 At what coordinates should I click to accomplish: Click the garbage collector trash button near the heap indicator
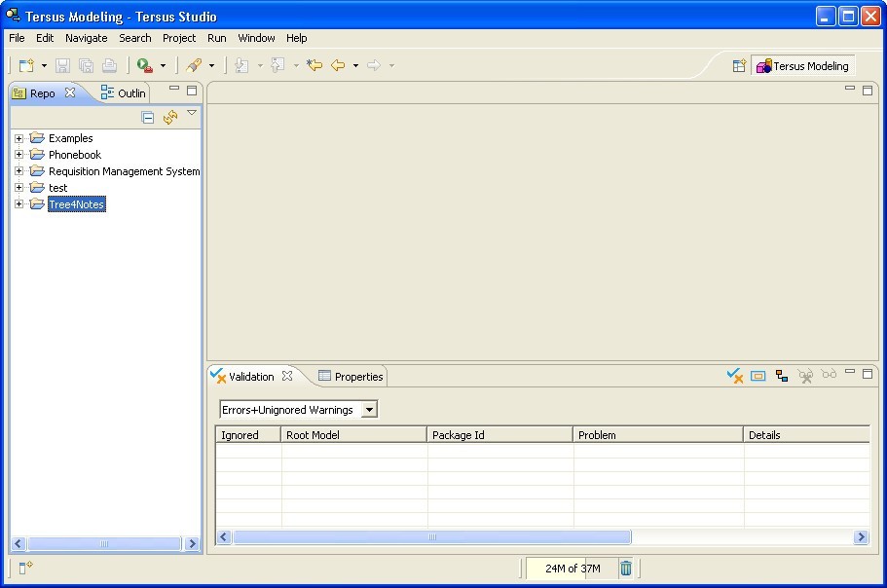point(625,569)
